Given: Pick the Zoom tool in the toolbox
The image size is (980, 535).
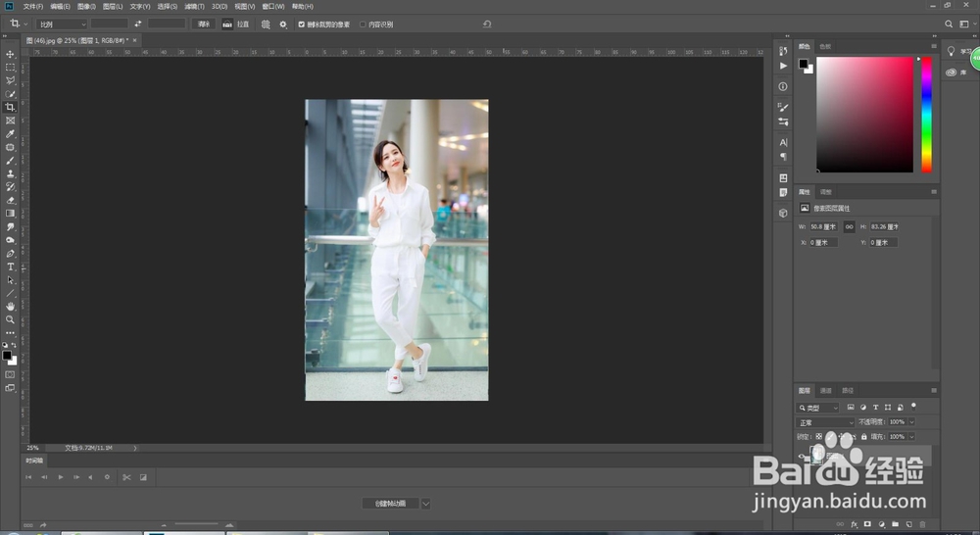Looking at the screenshot, I should pos(11,319).
